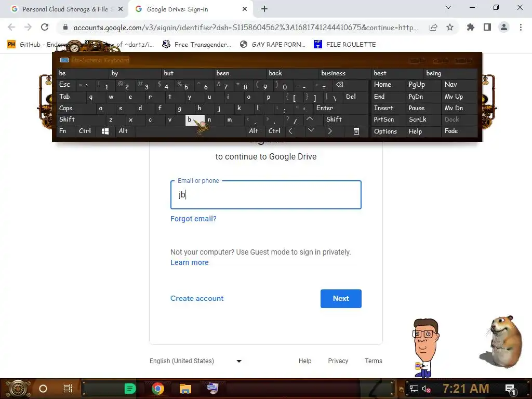Open the Free Transgender bookmark

click(197, 45)
